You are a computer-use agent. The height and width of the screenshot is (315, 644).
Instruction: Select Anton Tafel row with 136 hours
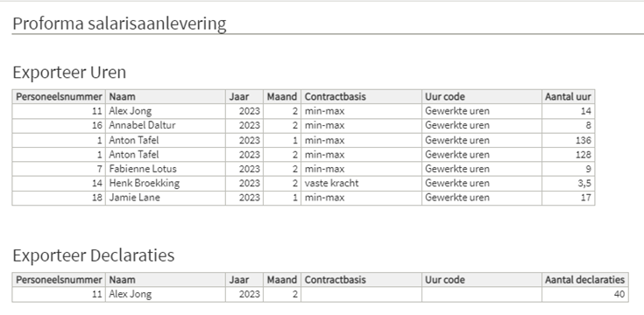click(x=303, y=140)
